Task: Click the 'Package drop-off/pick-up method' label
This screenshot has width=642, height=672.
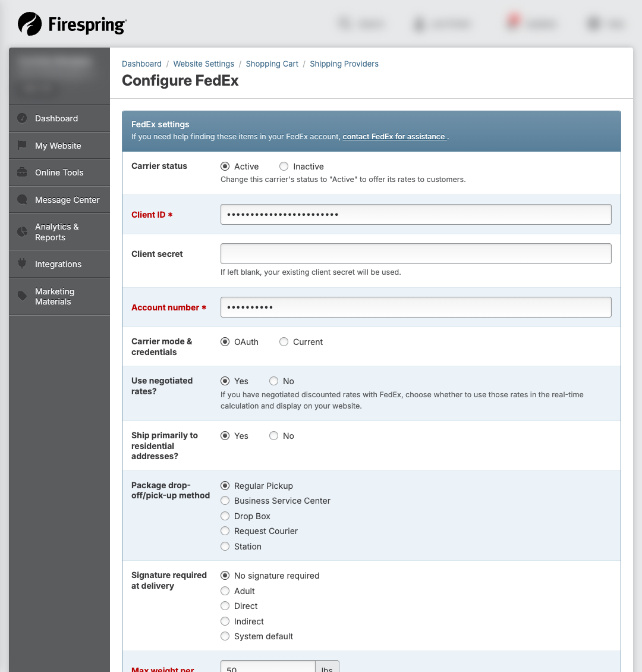Action: [x=171, y=490]
